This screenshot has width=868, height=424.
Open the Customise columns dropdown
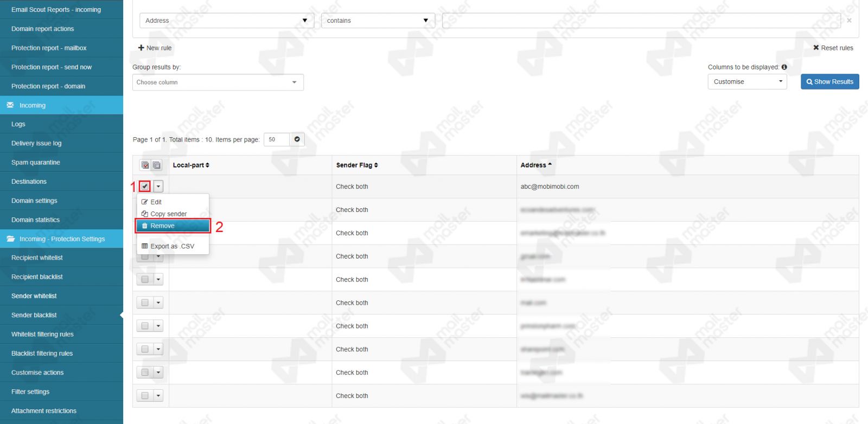coord(747,82)
